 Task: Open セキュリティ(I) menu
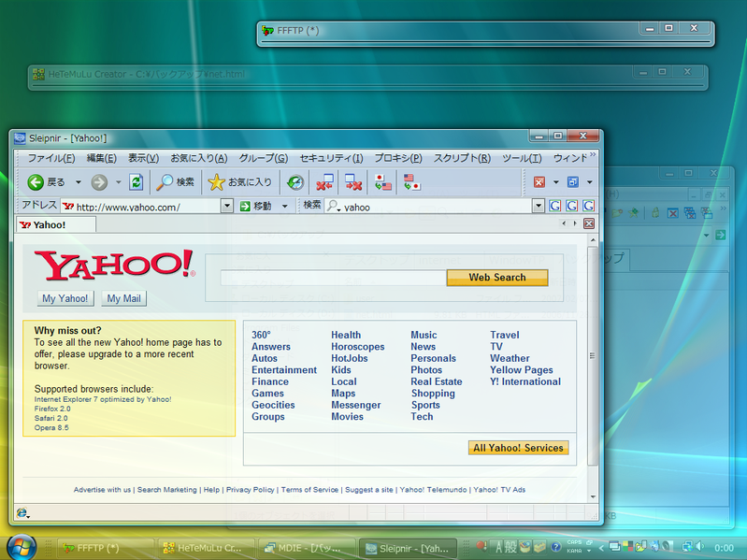pyautogui.click(x=331, y=158)
